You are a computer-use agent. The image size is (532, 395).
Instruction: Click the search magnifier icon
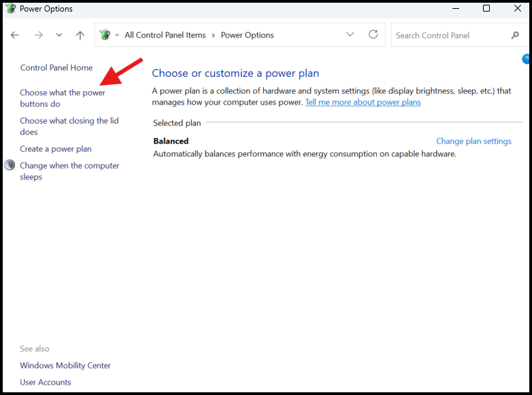(515, 35)
